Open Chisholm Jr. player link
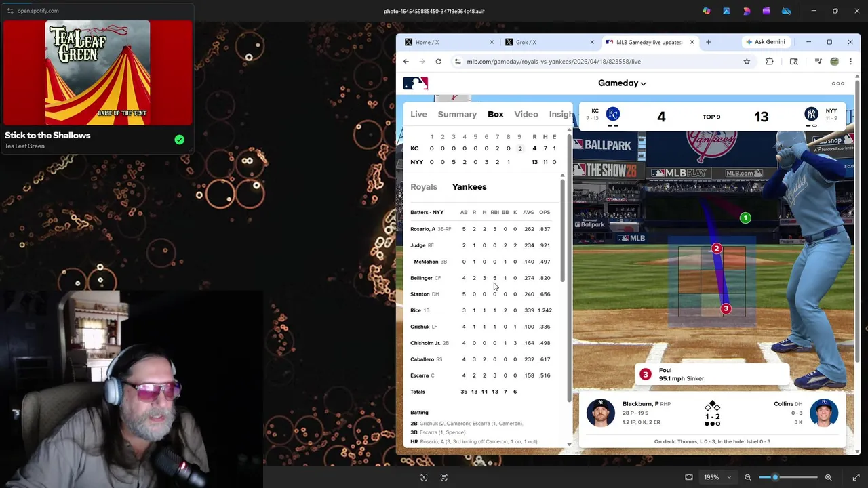The image size is (868, 488). (425, 343)
